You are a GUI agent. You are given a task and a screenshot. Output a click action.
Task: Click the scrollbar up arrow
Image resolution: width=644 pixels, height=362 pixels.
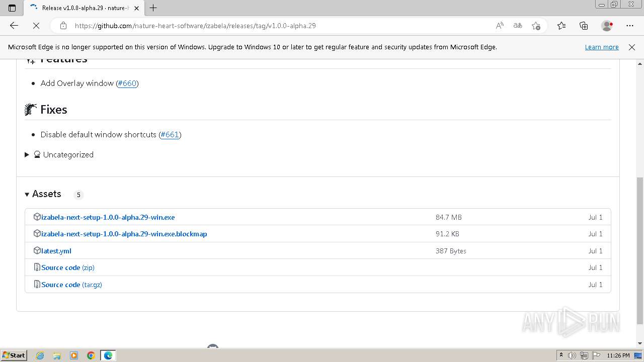point(640,63)
